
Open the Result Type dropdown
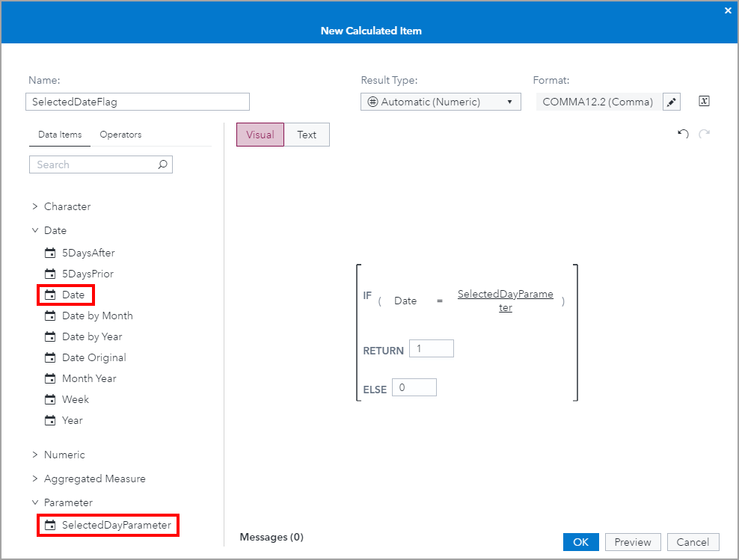pyautogui.click(x=441, y=102)
